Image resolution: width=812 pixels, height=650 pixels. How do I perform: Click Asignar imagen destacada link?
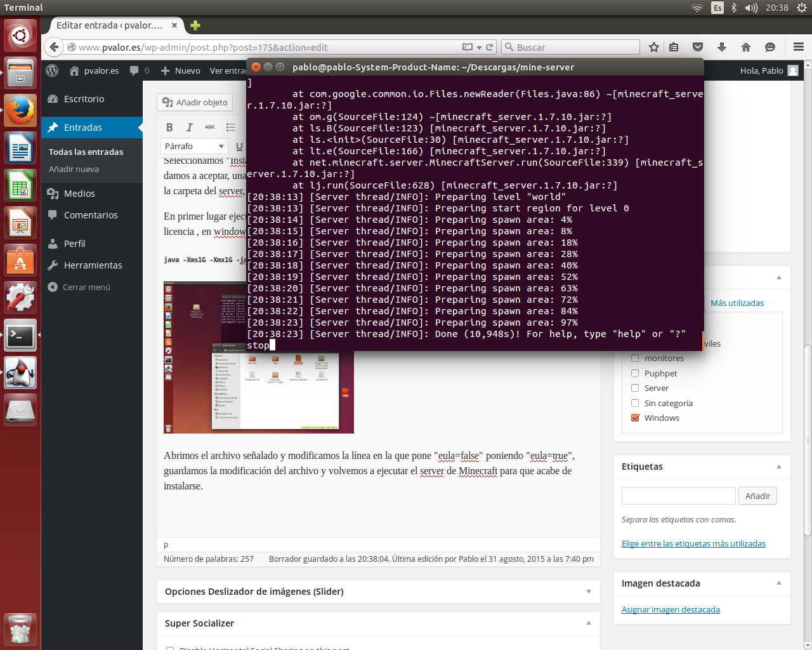point(671,609)
